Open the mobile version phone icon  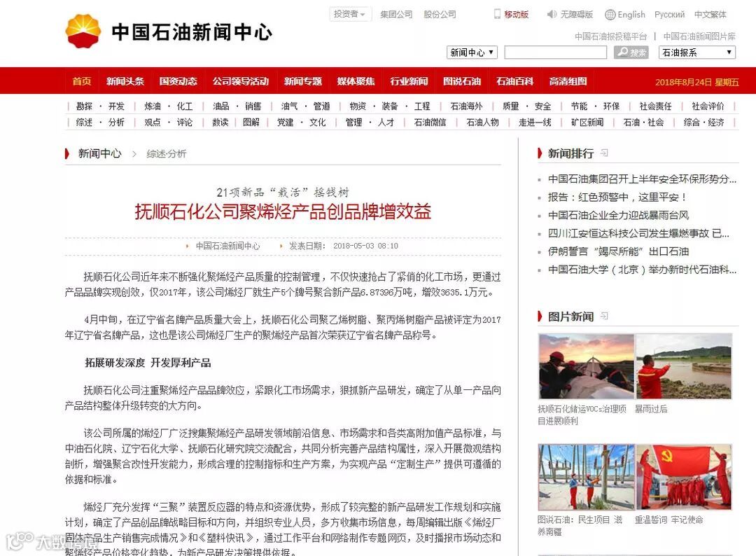[497, 15]
